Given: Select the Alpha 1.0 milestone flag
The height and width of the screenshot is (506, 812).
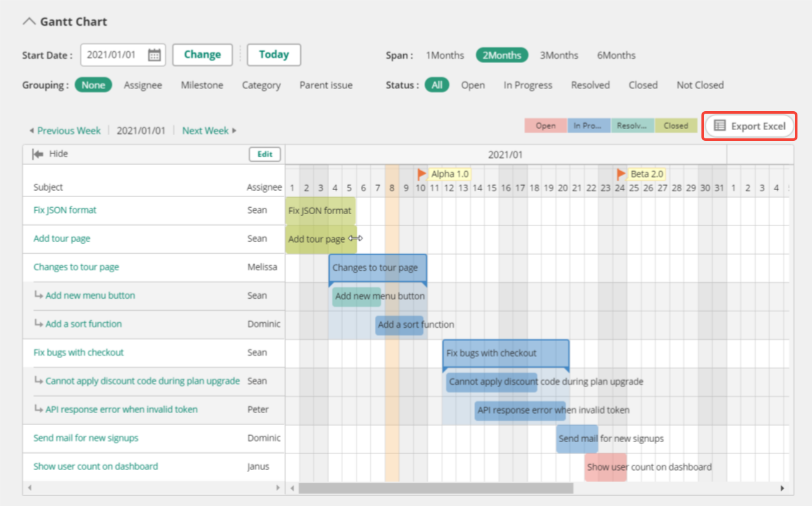Looking at the screenshot, I should (x=422, y=173).
